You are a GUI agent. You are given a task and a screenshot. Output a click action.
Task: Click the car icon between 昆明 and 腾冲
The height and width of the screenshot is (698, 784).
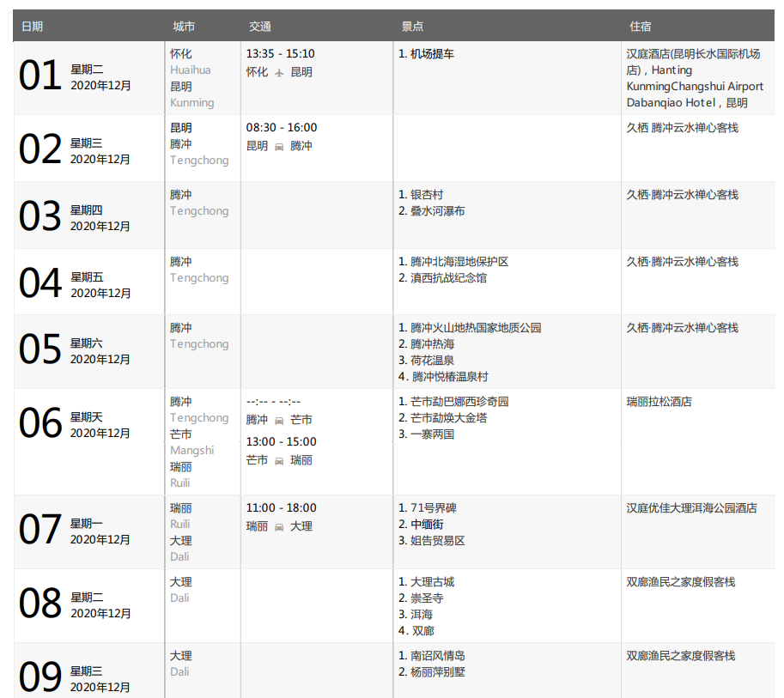point(279,146)
